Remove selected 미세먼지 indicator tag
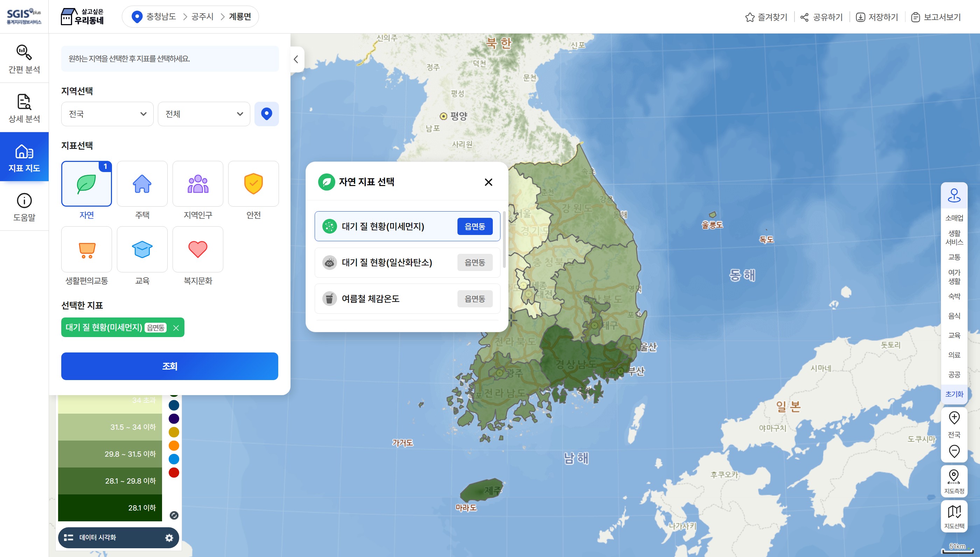Image resolution: width=980 pixels, height=557 pixels. (x=176, y=328)
